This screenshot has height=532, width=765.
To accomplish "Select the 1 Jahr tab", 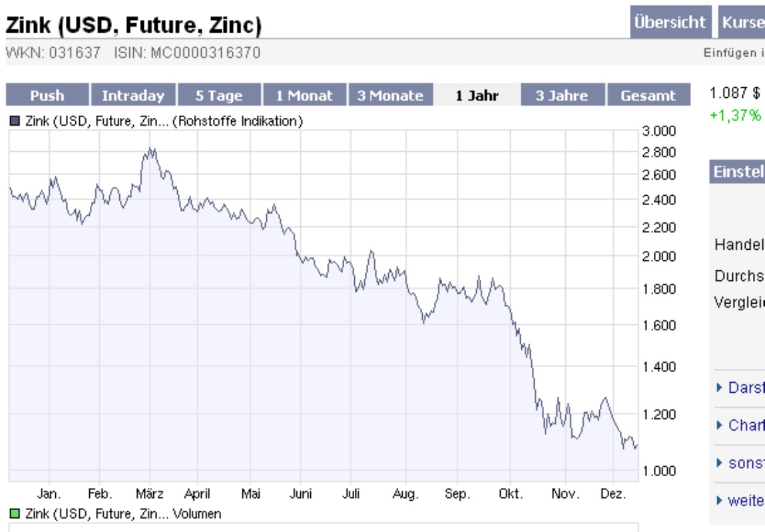I will (x=477, y=95).
